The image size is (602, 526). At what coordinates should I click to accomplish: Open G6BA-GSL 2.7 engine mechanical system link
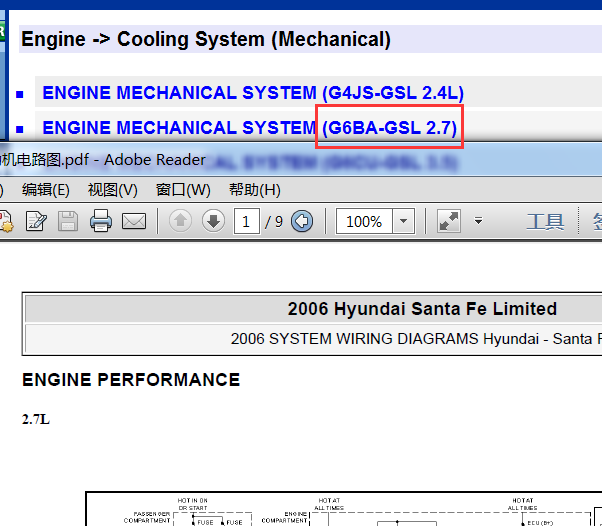click(250, 127)
